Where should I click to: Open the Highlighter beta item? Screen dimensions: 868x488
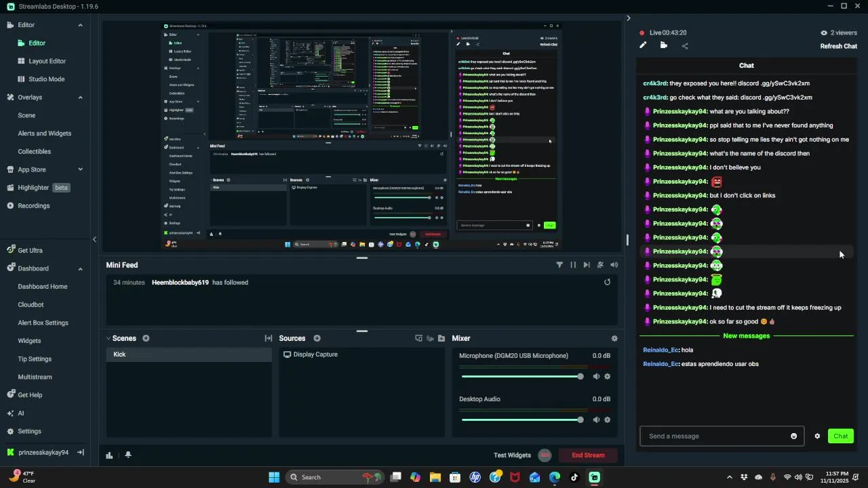coord(45,188)
